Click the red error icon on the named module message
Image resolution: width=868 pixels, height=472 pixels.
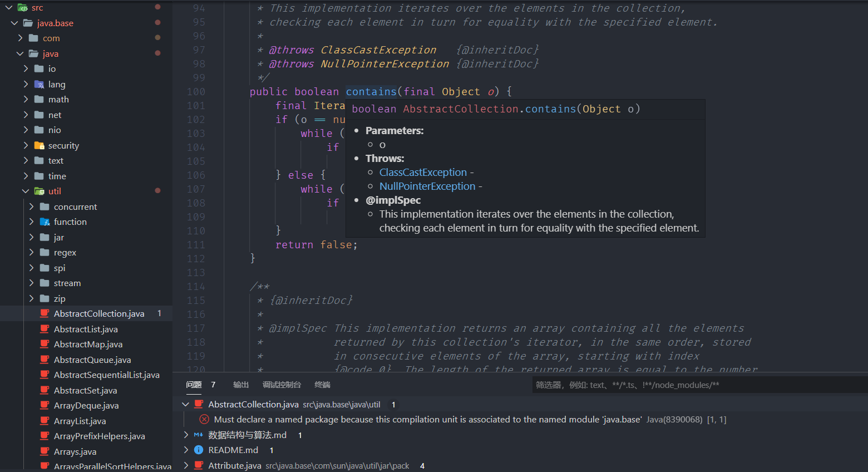click(204, 419)
